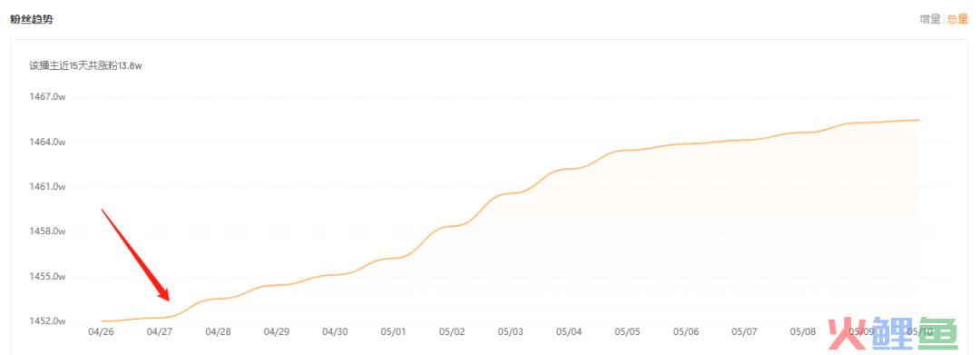Click the 1455.0w axis label
Image resolution: width=980 pixels, height=355 pixels.
pyautogui.click(x=47, y=277)
